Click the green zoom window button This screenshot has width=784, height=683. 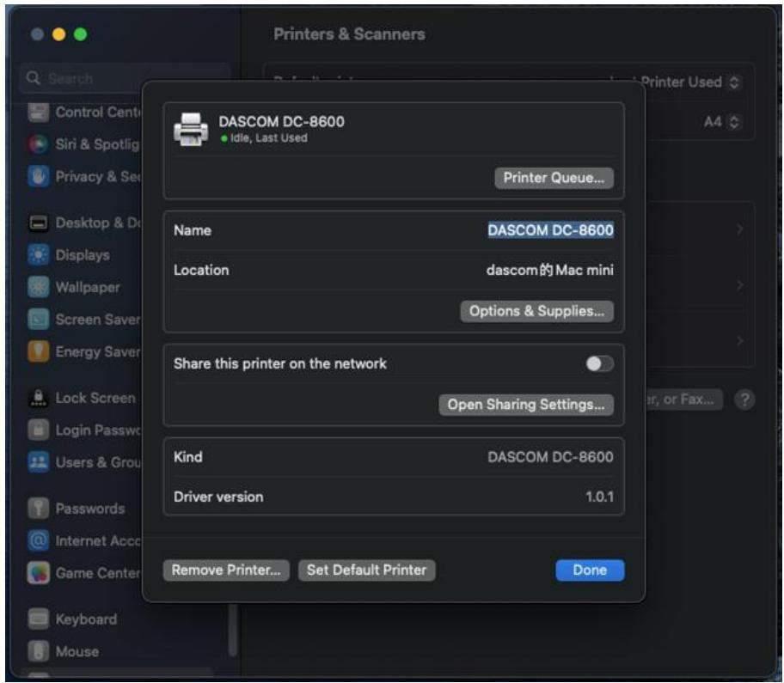[81, 34]
